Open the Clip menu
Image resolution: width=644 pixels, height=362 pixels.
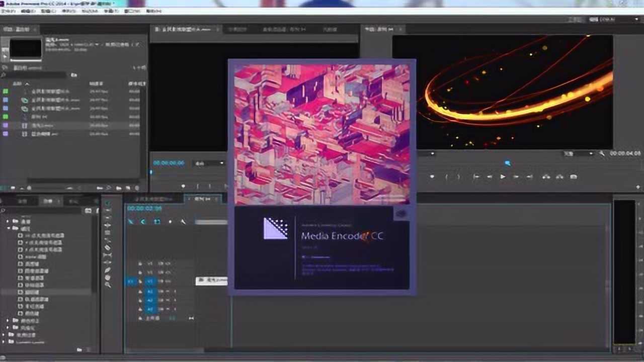48,11
